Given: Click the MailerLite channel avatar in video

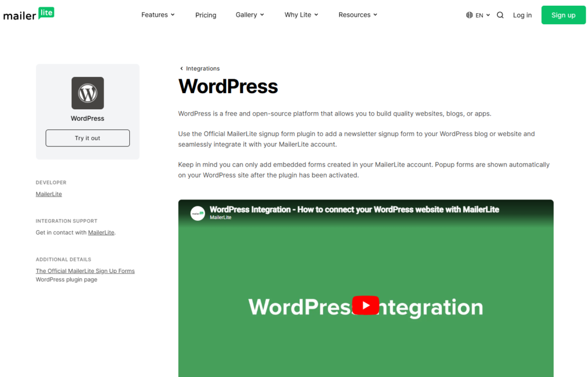Looking at the screenshot, I should [198, 213].
